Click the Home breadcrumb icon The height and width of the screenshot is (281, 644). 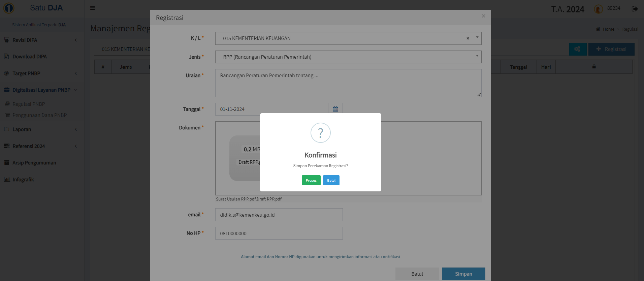click(x=598, y=29)
